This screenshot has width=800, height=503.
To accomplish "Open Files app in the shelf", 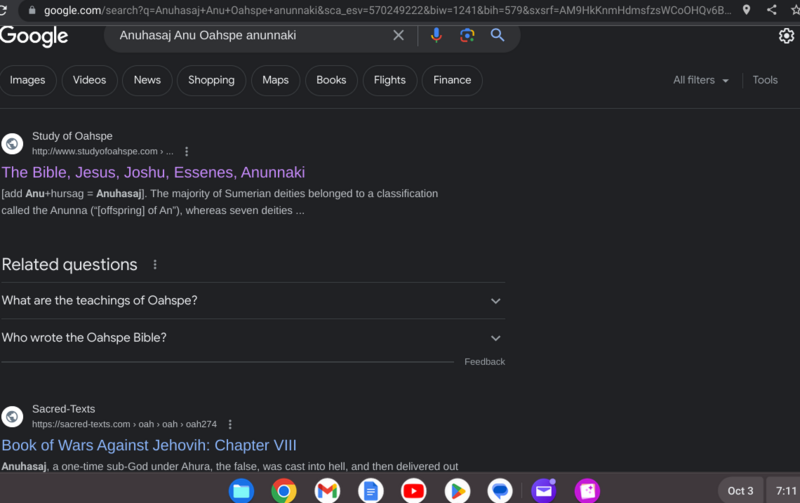I will 241,491.
